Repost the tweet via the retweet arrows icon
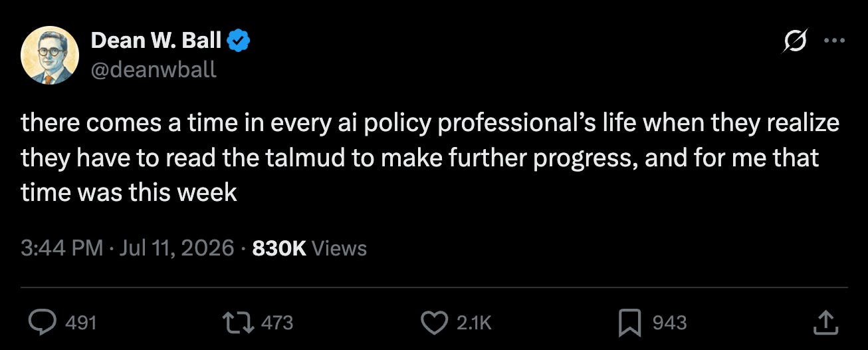Screen dimensions: 868x350 pyautogui.click(x=240, y=323)
